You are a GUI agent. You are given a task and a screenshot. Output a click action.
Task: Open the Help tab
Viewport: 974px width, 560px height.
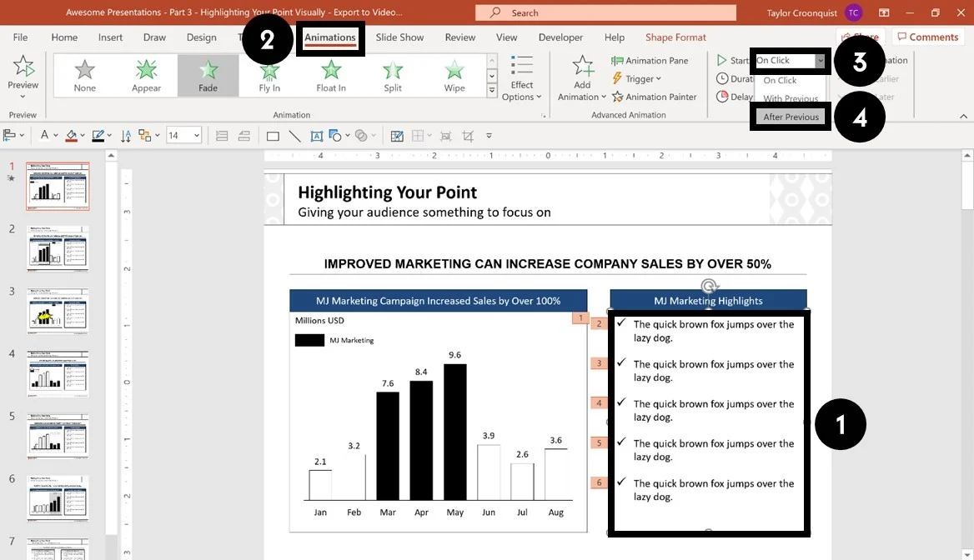coord(615,37)
